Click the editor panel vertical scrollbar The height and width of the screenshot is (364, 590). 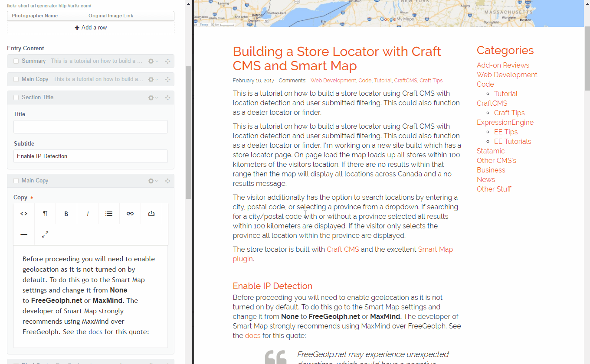pyautogui.click(x=188, y=132)
